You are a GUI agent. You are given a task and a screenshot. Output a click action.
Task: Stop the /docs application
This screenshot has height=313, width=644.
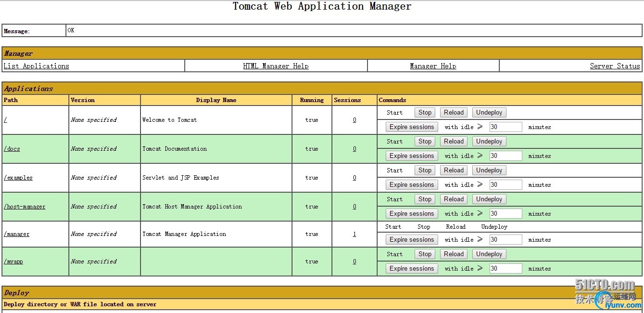click(425, 142)
